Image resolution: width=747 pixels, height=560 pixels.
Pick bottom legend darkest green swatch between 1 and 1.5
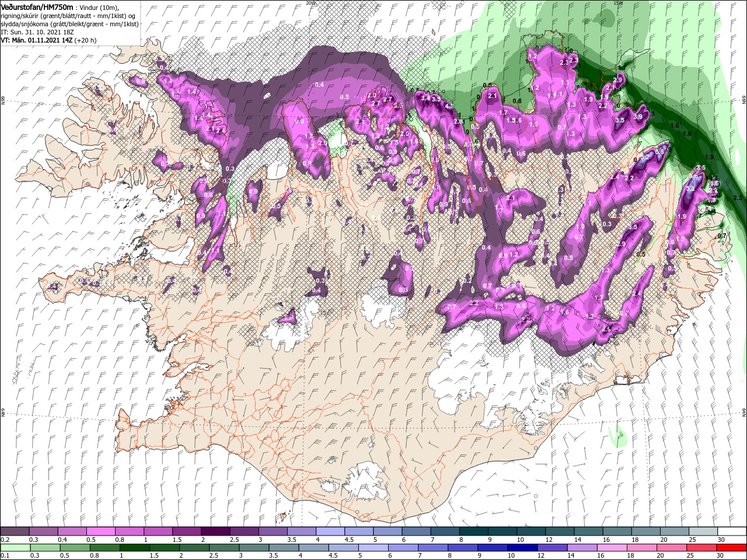point(134,548)
